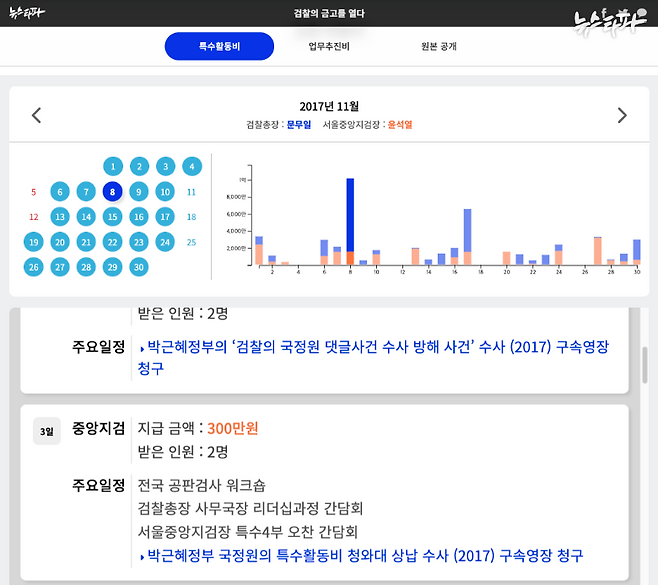Open link about 특수활동비 청와대 상납 수사
The width and height of the screenshot is (658, 585).
coord(361,556)
